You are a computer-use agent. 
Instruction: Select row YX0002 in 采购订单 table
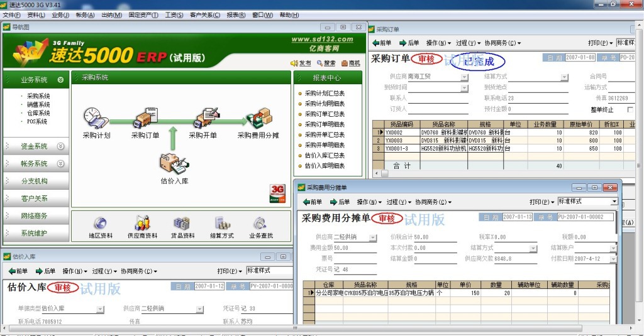[x=504, y=133]
